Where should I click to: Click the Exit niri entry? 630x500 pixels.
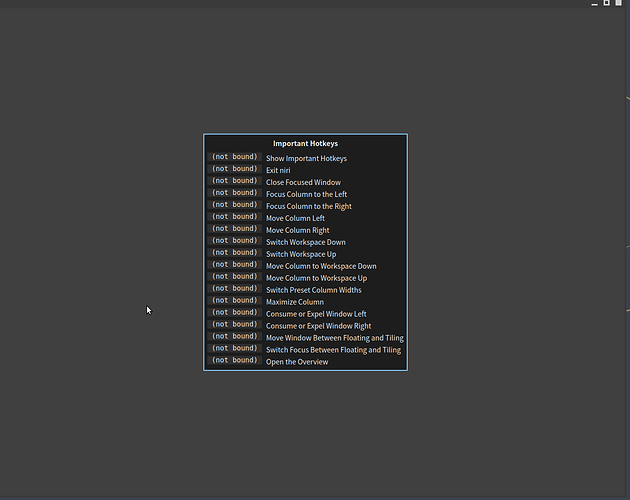[x=278, y=170]
